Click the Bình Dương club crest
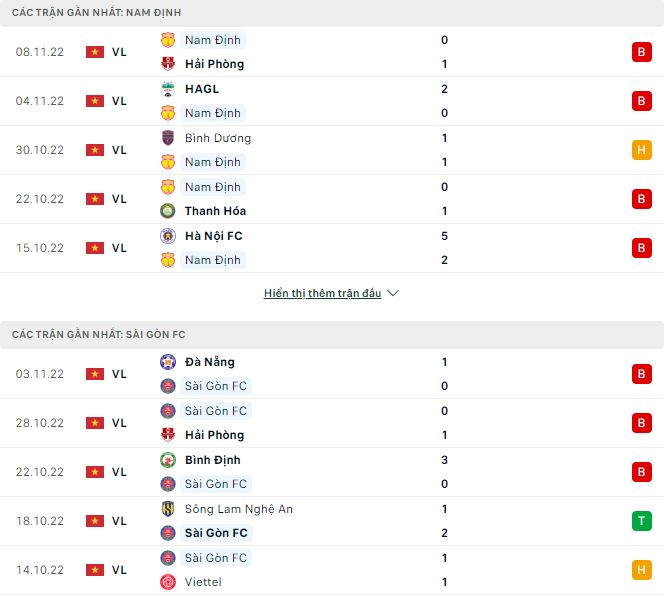The image size is (668, 596). 168,138
